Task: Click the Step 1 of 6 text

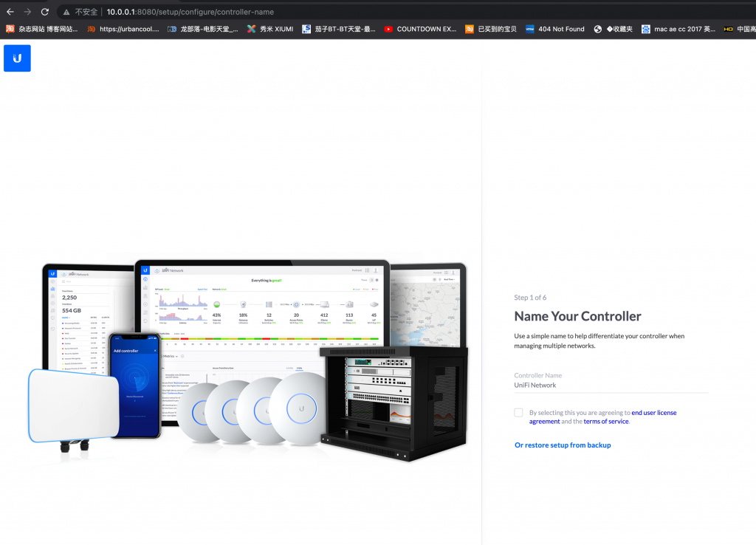Action: point(530,298)
